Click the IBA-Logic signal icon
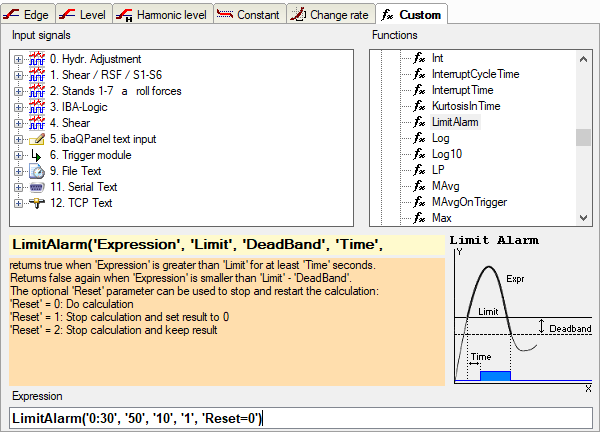The width and height of the screenshot is (600, 432). pyautogui.click(x=37, y=107)
